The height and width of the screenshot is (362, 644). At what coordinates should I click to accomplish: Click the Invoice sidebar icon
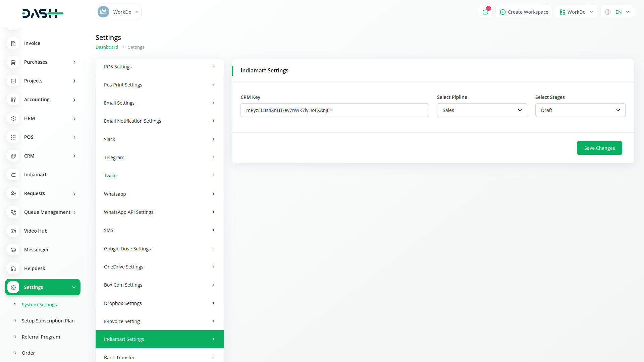tap(13, 43)
